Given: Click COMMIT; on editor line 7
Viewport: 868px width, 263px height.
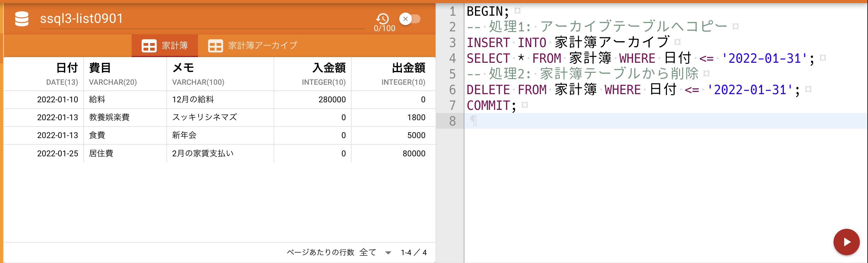Looking at the screenshot, I should coord(491,106).
